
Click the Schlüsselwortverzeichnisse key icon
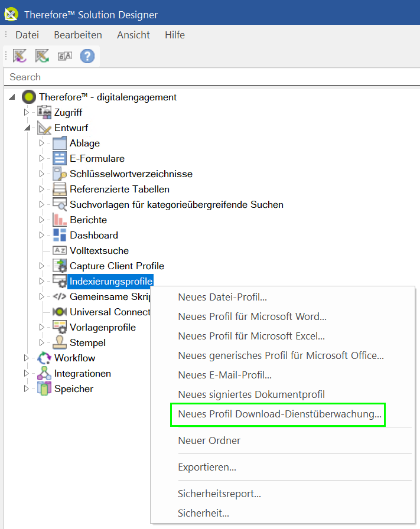pos(60,174)
